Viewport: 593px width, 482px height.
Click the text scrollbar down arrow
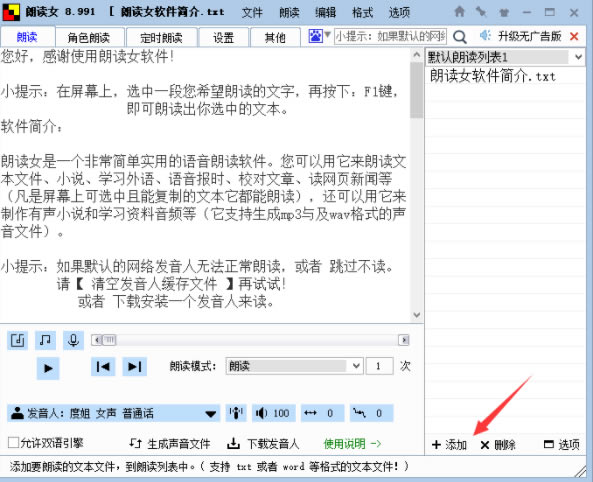(417, 315)
